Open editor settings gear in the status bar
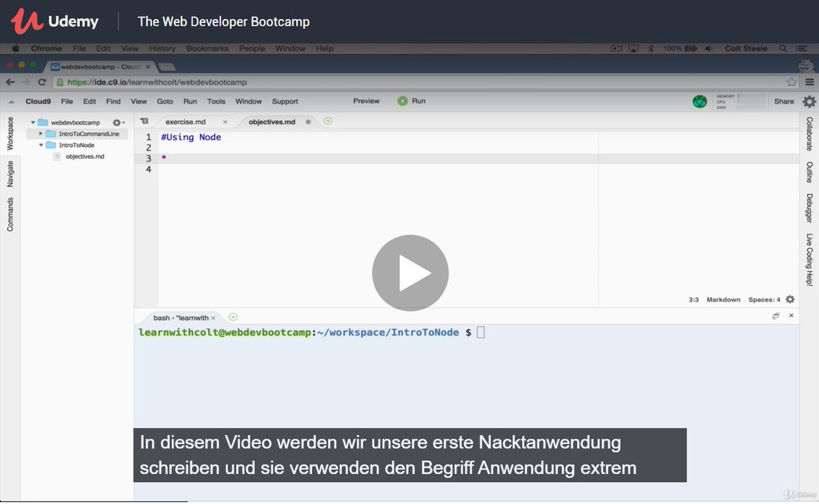 790,299
